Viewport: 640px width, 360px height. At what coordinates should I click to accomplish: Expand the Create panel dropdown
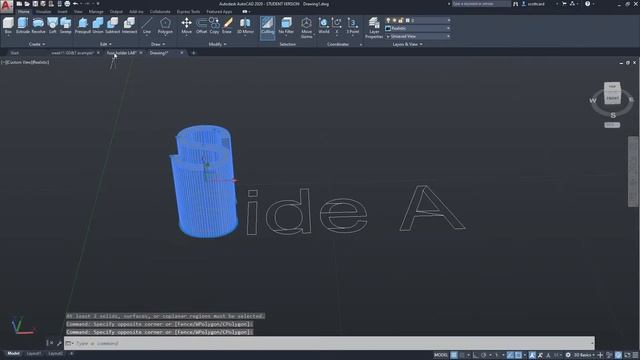coord(37,44)
